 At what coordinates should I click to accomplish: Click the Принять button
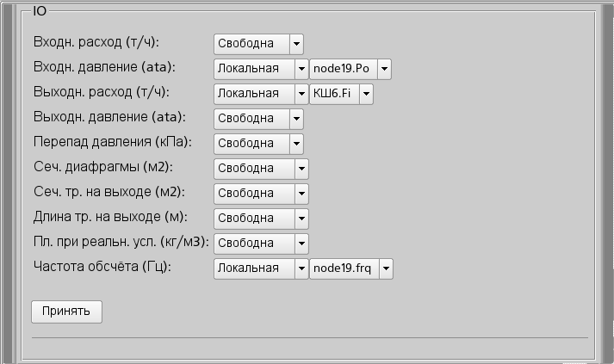click(x=66, y=311)
